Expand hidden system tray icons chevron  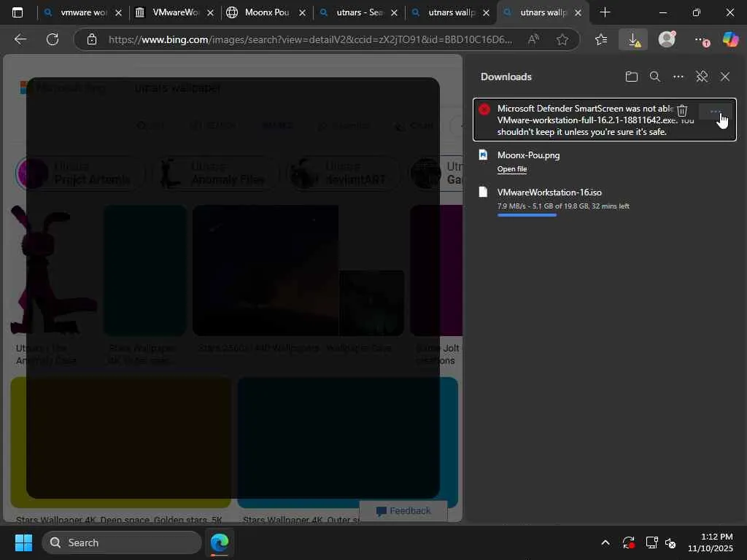pyautogui.click(x=605, y=542)
